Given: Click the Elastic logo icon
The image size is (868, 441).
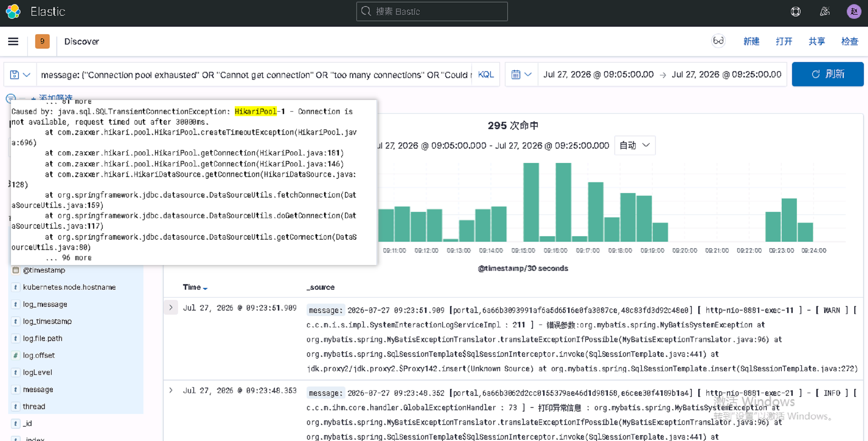Looking at the screenshot, I should (13, 12).
